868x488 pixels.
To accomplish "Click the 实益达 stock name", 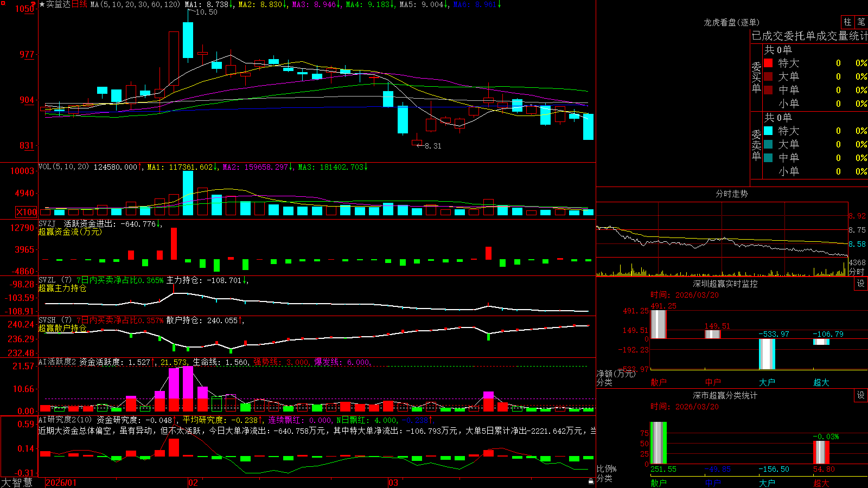I will point(59,4).
